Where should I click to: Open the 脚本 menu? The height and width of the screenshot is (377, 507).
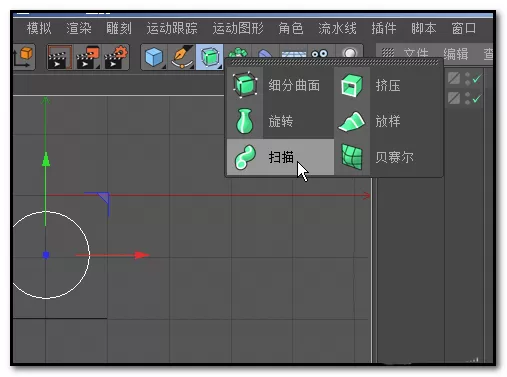pyautogui.click(x=424, y=28)
